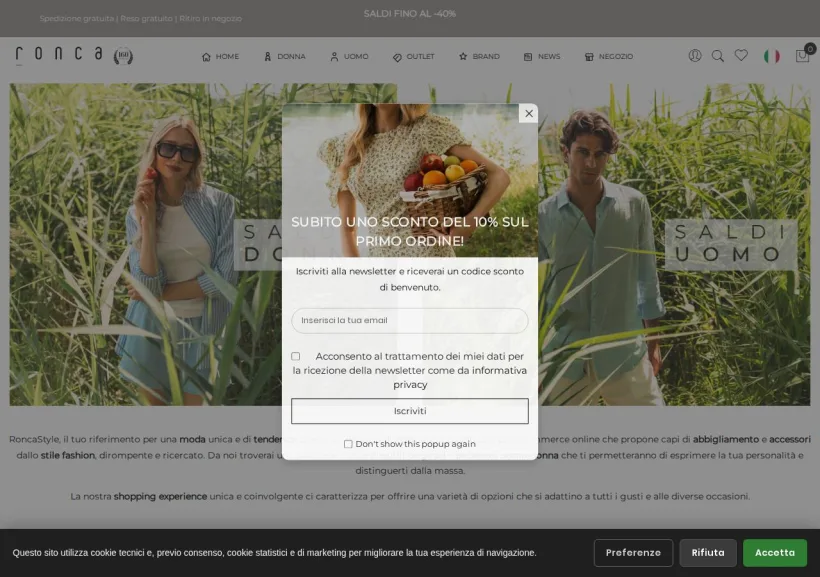820x577 pixels.
Task: Open the NEWS menu item
Action: [542, 56]
